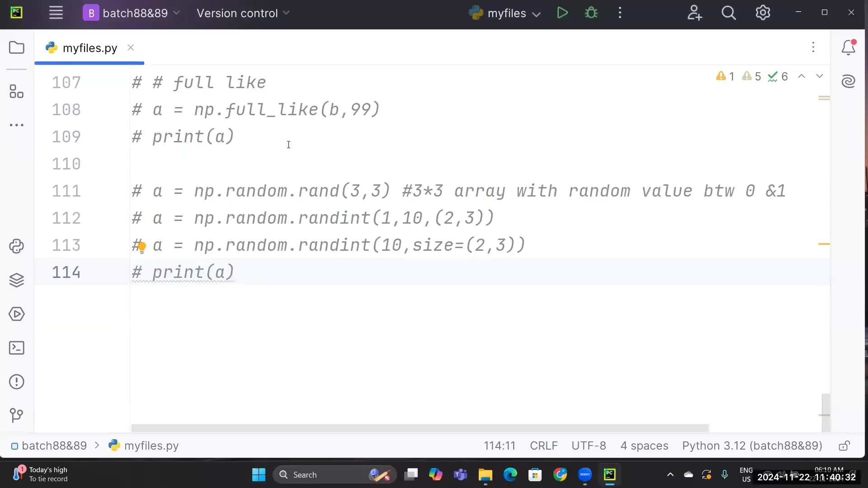Open the IDE Settings gear

pos(763,13)
